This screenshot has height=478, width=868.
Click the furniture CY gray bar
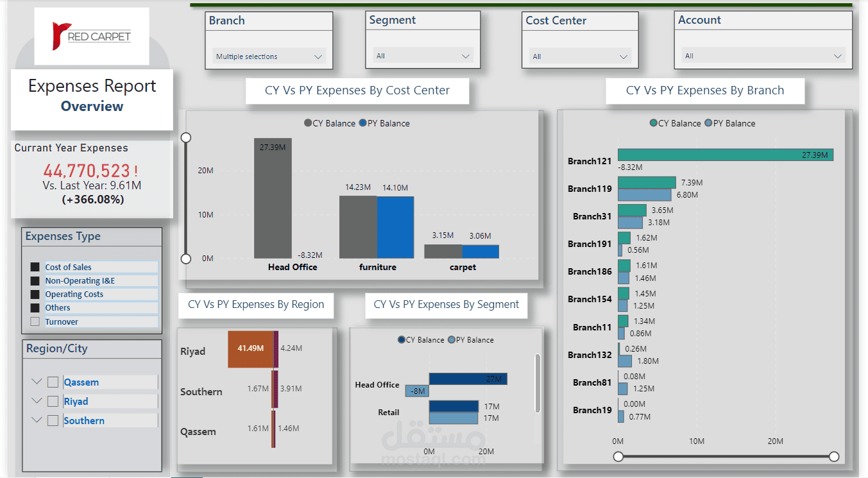pos(358,227)
